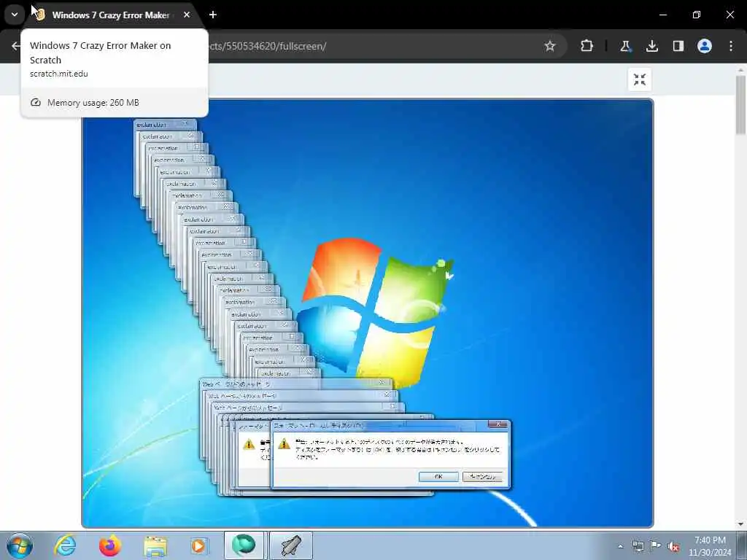
Task: Click the warning triangle icon in front dialog
Action: (x=284, y=444)
